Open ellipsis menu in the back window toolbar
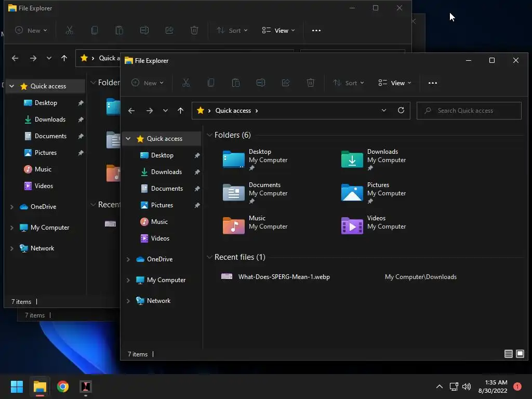The height and width of the screenshot is (399, 532). tap(316, 30)
